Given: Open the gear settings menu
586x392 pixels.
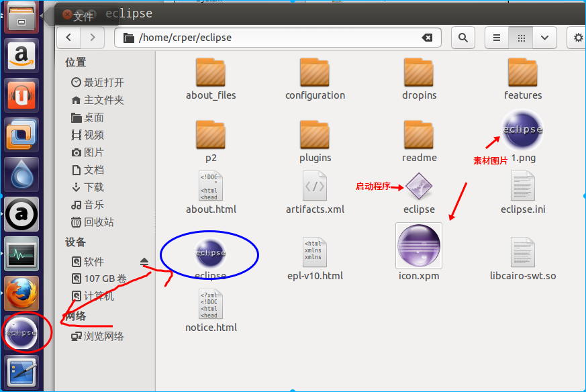Looking at the screenshot, I should pos(577,38).
